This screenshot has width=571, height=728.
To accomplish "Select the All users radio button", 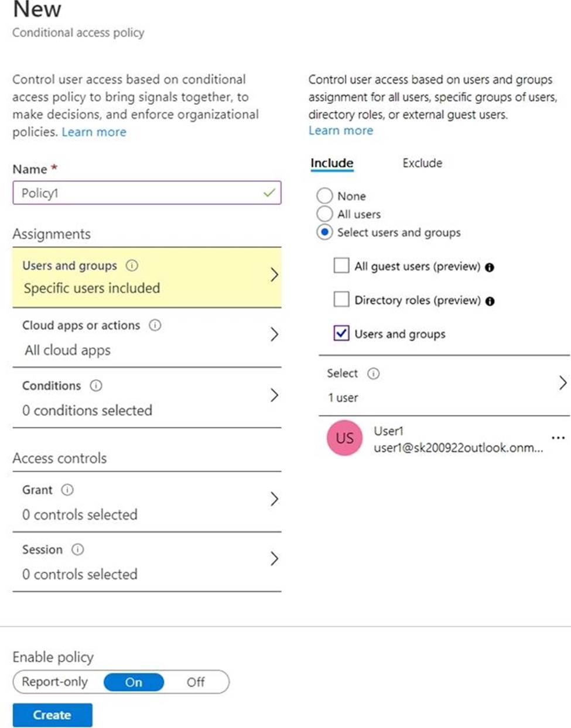I will [324, 214].
